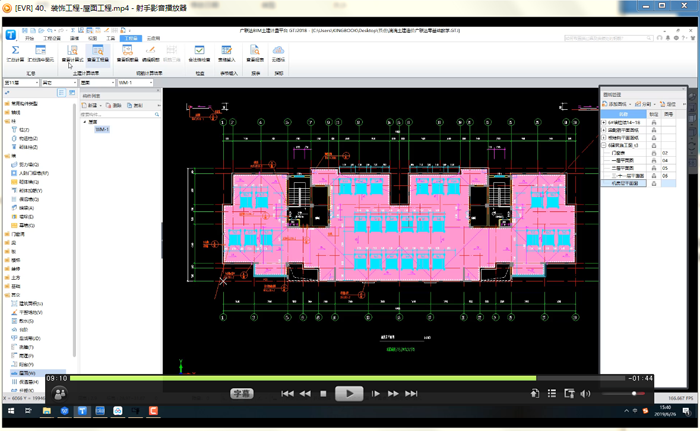Expand the third drawing list group
This screenshot has height=431, width=700.
click(604, 138)
